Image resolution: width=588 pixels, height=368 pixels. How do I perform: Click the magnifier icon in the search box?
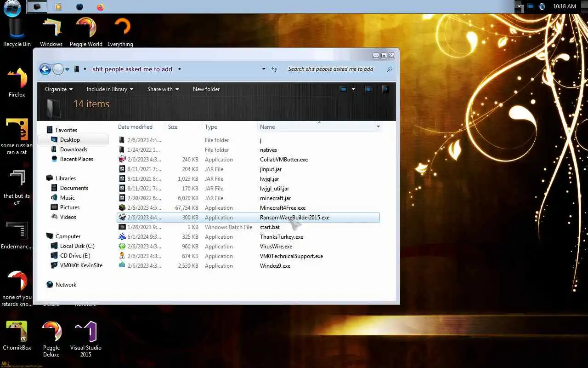click(x=390, y=69)
